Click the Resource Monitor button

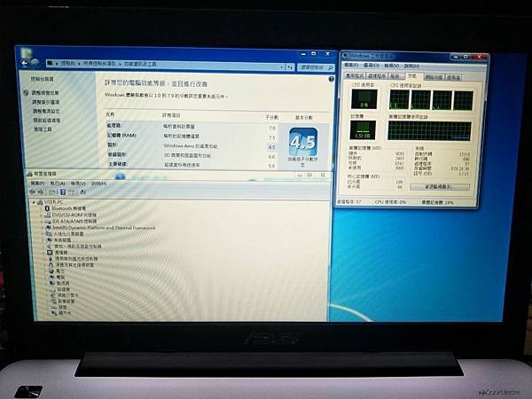point(440,187)
